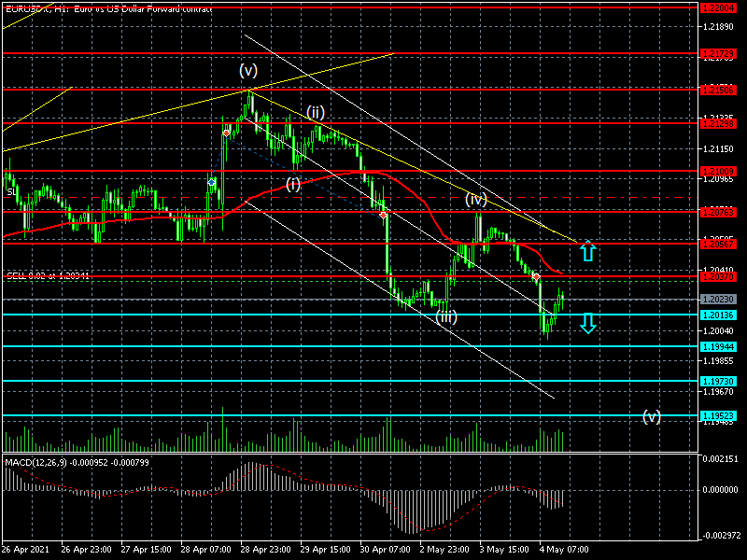Viewport: 747px width, 560px height.
Task: Select the cyan support level tag 1.19523
Action: 718,415
